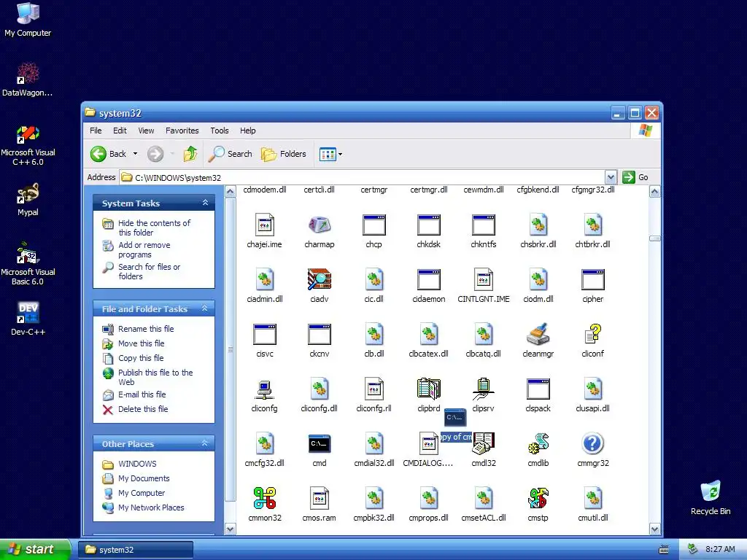The width and height of the screenshot is (747, 560).
Task: Open the Back history dropdown arrow
Action: coord(135,154)
